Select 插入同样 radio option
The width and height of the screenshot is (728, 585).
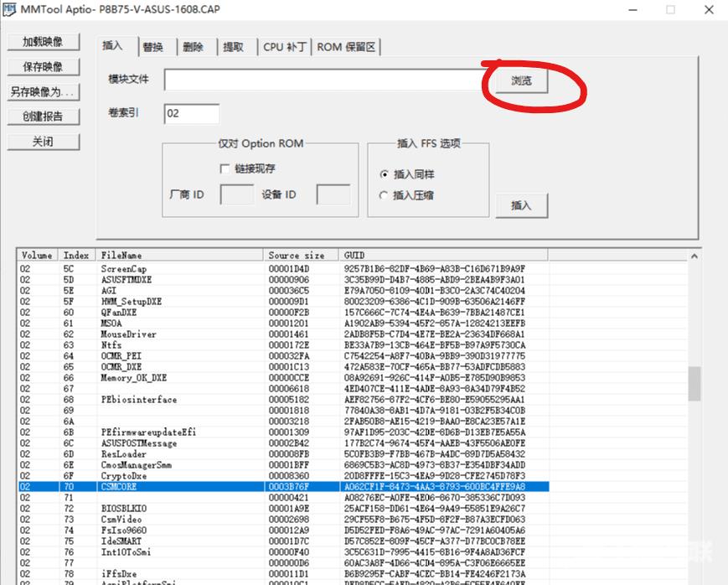[x=384, y=174]
